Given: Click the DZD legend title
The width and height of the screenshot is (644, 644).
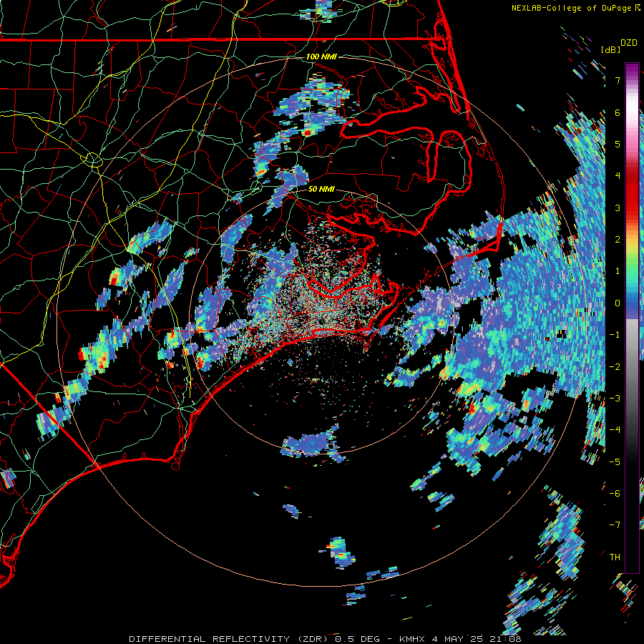Looking at the screenshot, I should (x=628, y=43).
